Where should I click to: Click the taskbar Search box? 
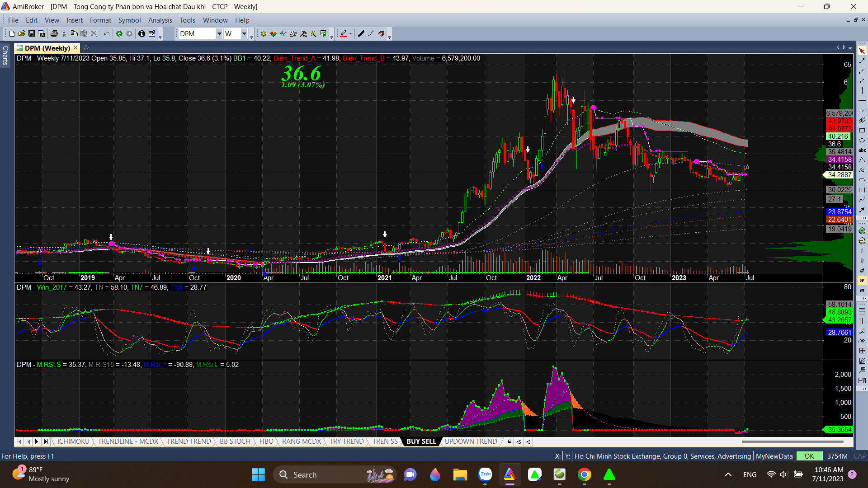pyautogui.click(x=335, y=475)
